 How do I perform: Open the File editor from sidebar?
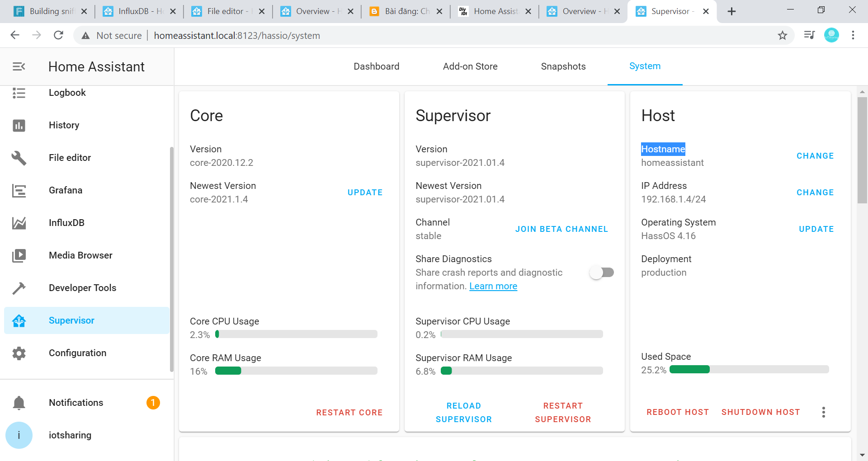tap(70, 157)
